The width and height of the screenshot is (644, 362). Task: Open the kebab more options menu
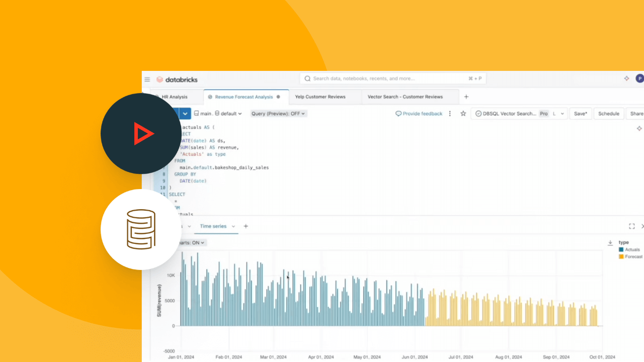pyautogui.click(x=450, y=114)
